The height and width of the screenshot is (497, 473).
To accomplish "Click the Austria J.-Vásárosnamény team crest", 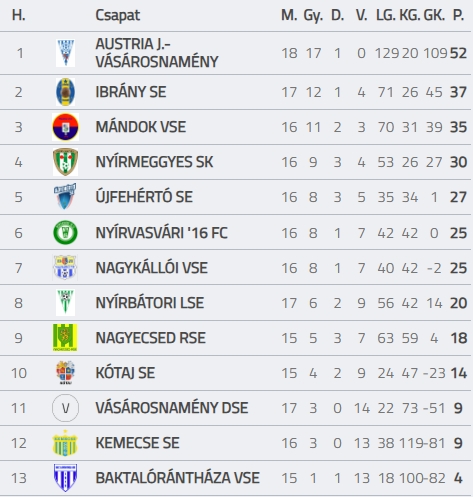I will click(x=65, y=53).
